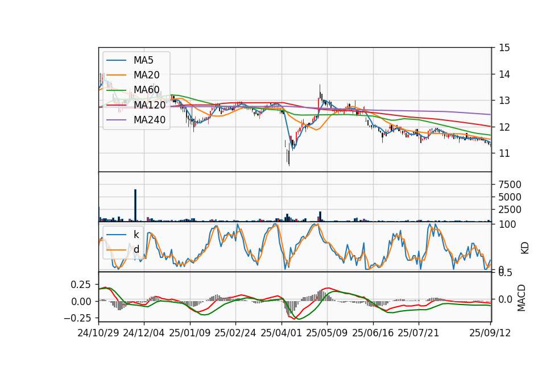Click the 24/12/04 date label

(x=144, y=333)
